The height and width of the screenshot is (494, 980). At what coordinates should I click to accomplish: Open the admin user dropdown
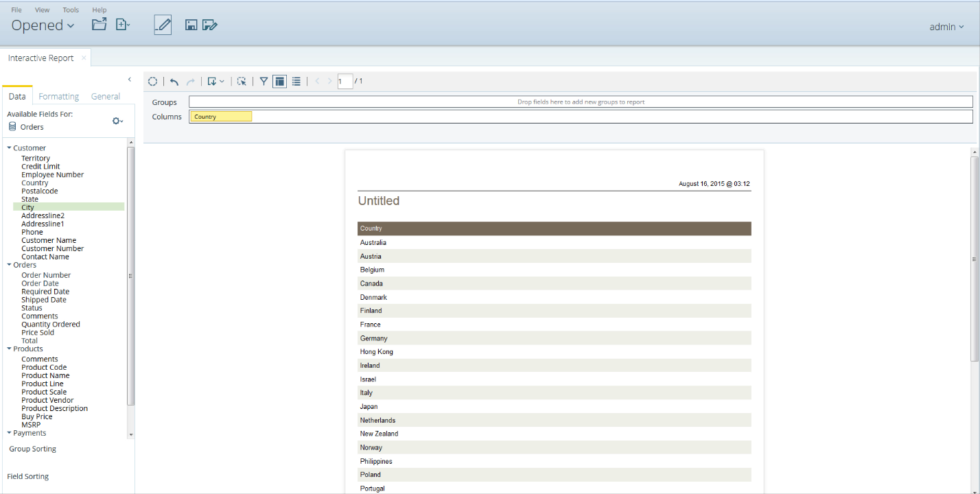click(x=946, y=27)
